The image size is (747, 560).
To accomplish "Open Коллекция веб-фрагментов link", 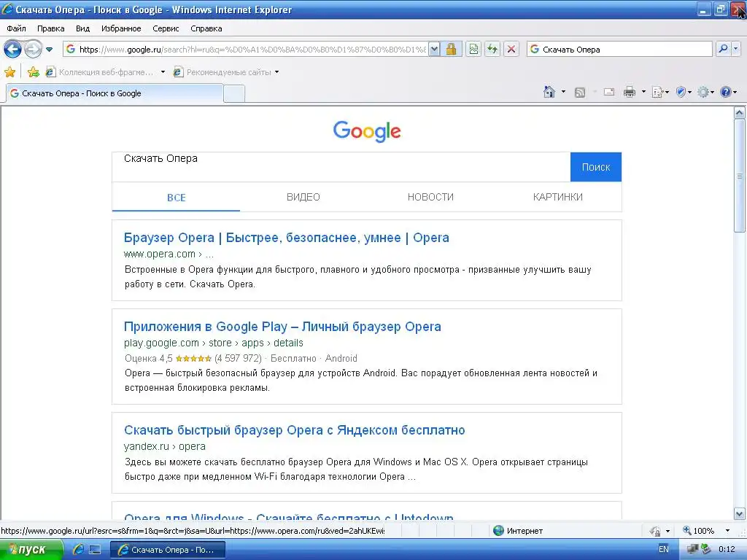I will click(x=99, y=72).
